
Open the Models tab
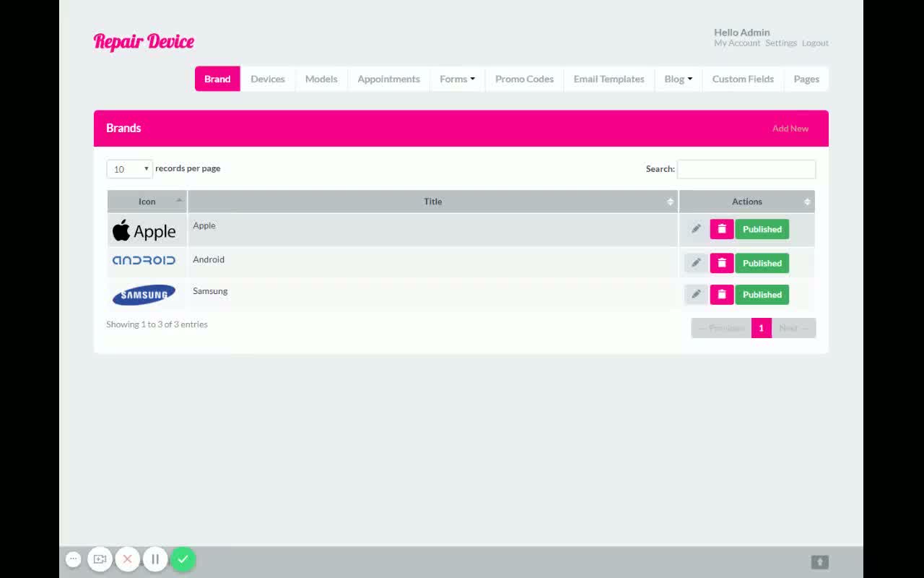pyautogui.click(x=321, y=79)
